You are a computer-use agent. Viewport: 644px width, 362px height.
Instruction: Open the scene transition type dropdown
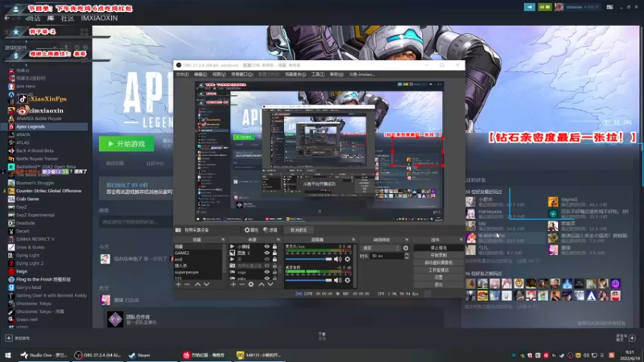coord(380,248)
